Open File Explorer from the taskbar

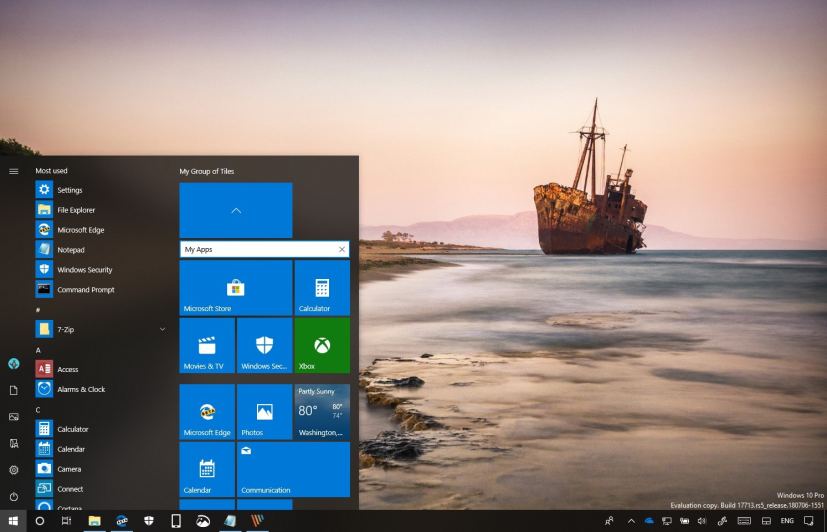tap(94, 521)
